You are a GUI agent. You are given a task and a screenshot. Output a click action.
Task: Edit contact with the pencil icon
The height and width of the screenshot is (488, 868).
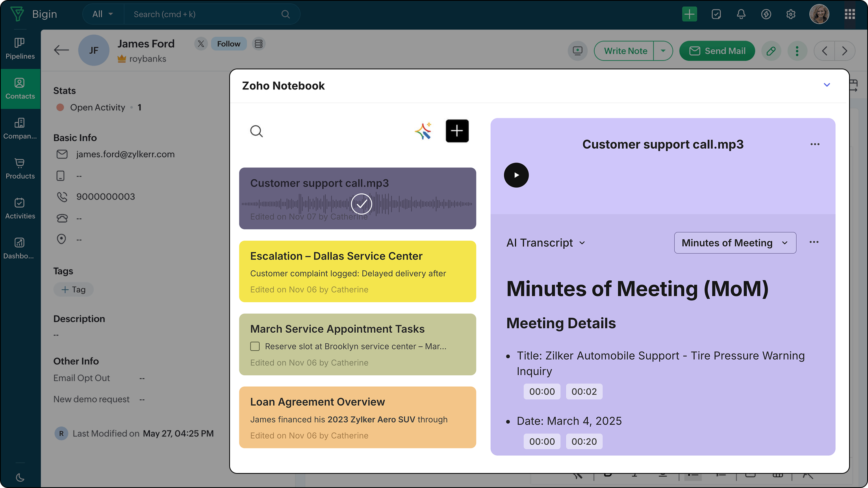click(771, 51)
